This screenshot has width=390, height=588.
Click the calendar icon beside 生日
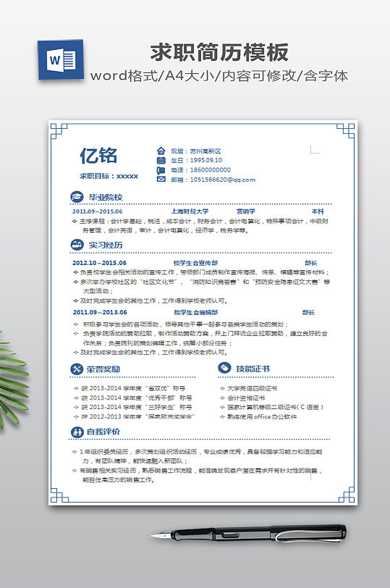point(161,161)
